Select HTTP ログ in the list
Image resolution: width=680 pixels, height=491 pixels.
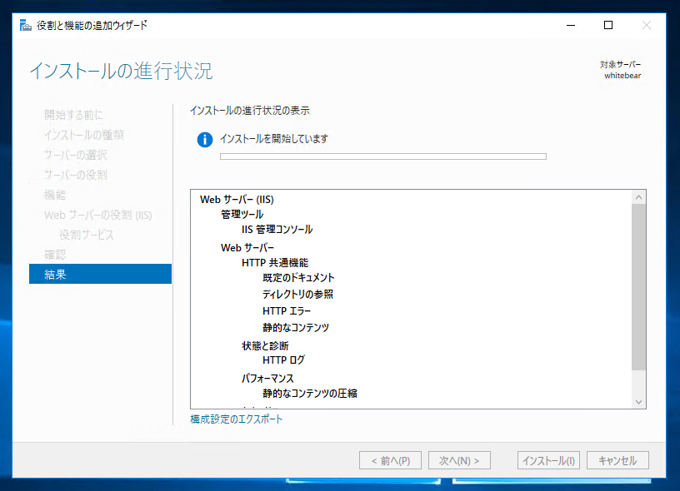click(284, 360)
